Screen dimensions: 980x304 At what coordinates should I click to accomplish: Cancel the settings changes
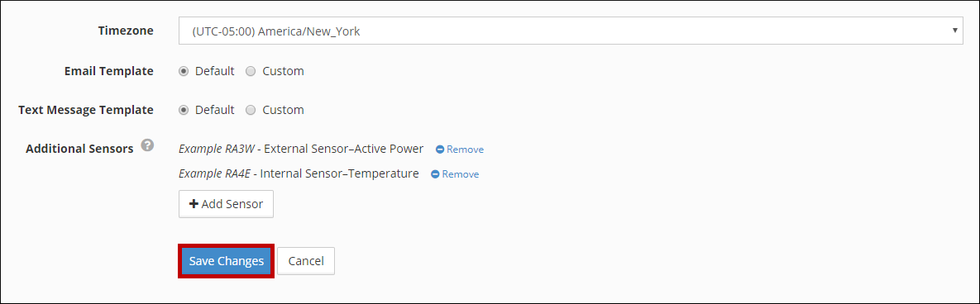coord(306,261)
